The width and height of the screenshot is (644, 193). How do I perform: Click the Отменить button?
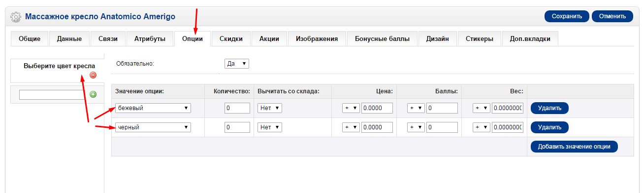point(612,16)
